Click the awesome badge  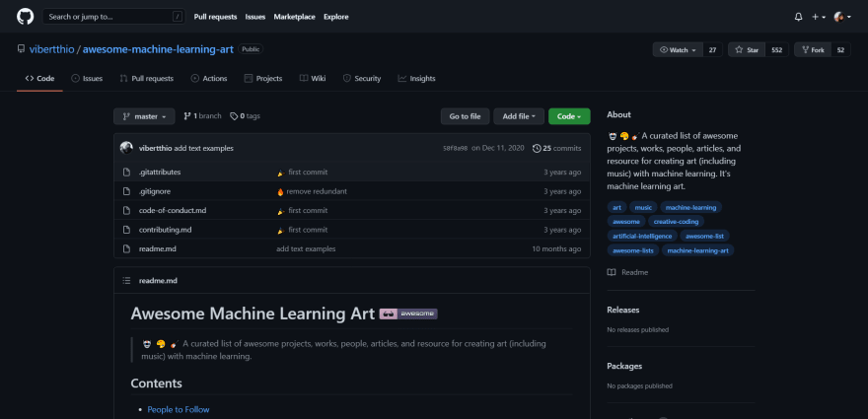(408, 314)
